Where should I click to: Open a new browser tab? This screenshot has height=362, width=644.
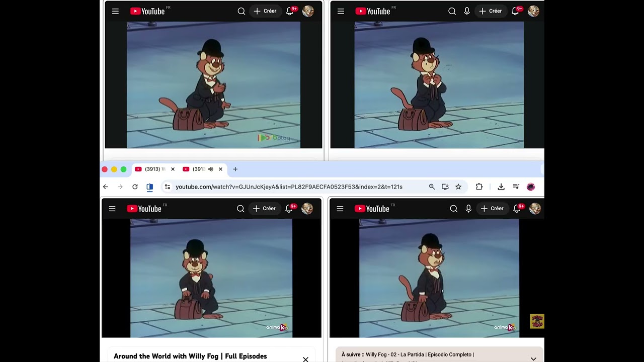(x=235, y=169)
